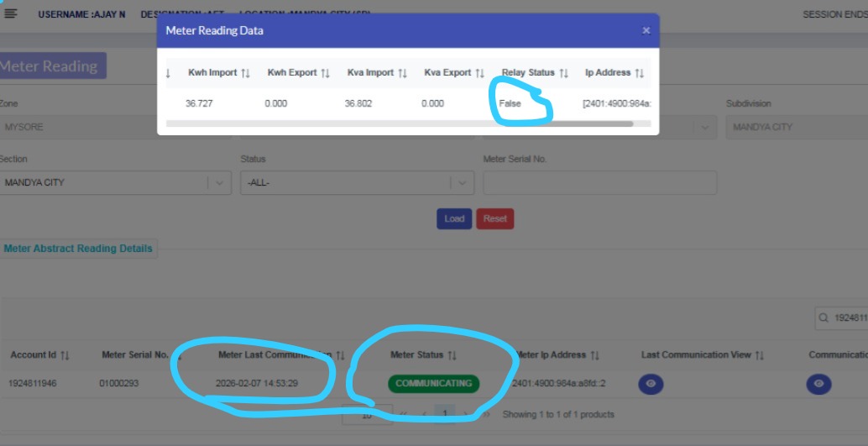Image resolution: width=868 pixels, height=446 pixels.
Task: Open Meter Abstract Reading Details tab
Action: (x=78, y=249)
